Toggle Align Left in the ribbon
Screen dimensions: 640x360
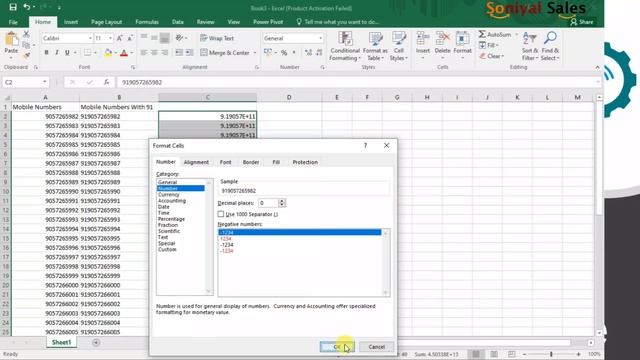point(144,53)
